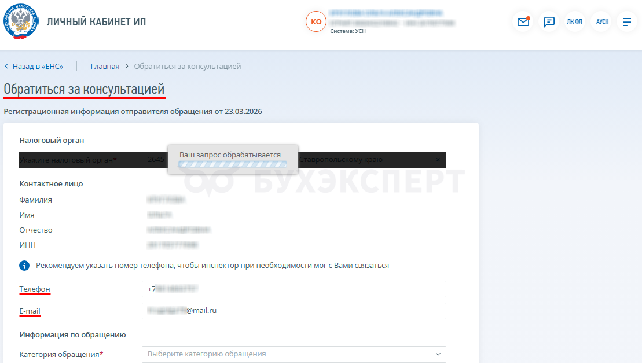This screenshot has width=642, height=364.
Task: Go back via Назад в «ЕНС» link
Action: click(38, 67)
